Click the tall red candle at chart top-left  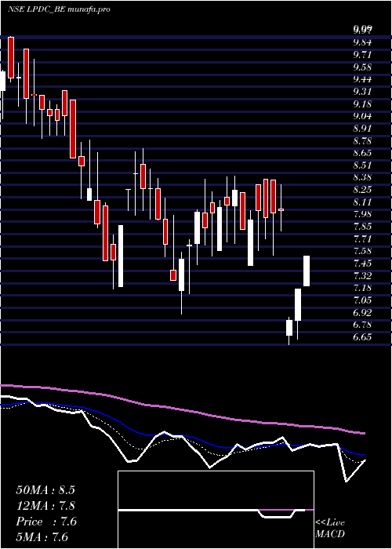(x=11, y=57)
